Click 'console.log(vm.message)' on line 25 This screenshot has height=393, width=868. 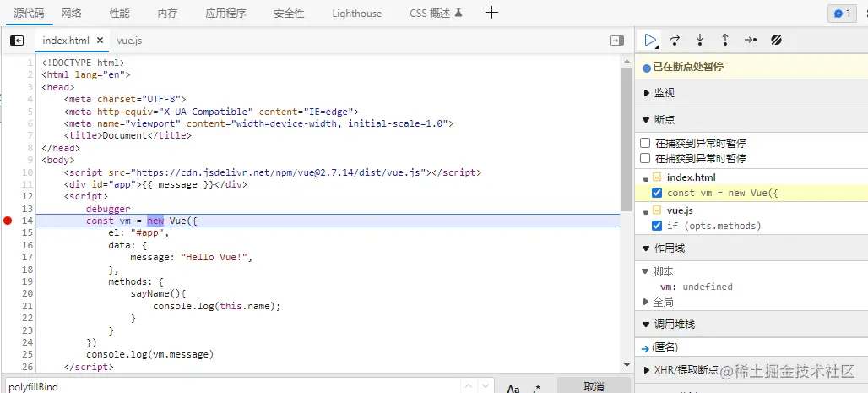[x=150, y=354]
